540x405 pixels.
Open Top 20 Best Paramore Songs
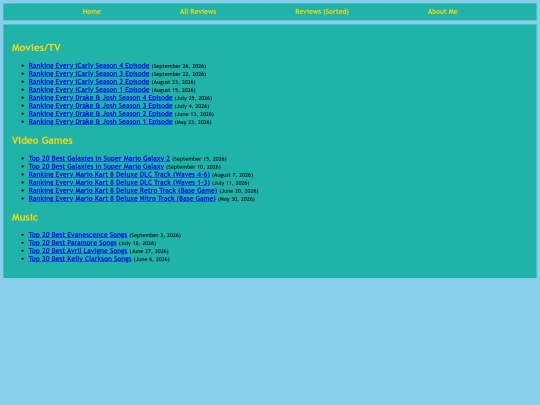(x=73, y=243)
